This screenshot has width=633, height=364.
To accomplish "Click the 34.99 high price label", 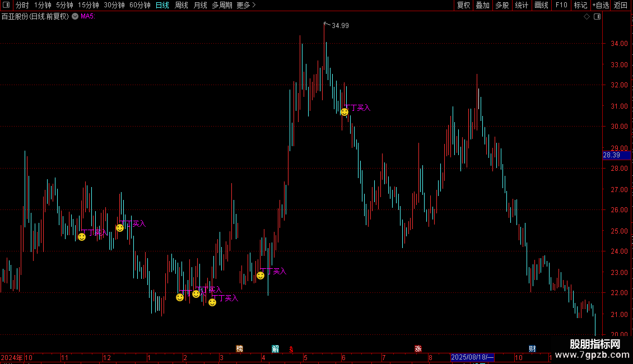I will point(340,25).
